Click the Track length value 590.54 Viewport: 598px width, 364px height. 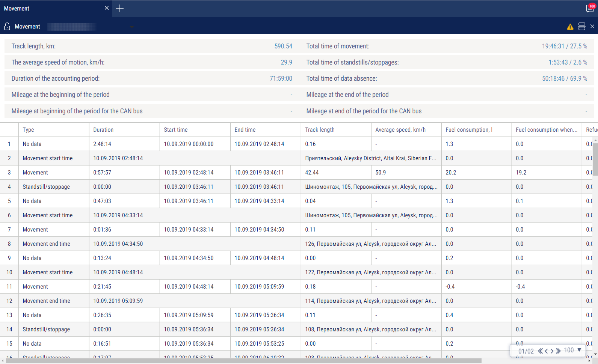pos(283,46)
